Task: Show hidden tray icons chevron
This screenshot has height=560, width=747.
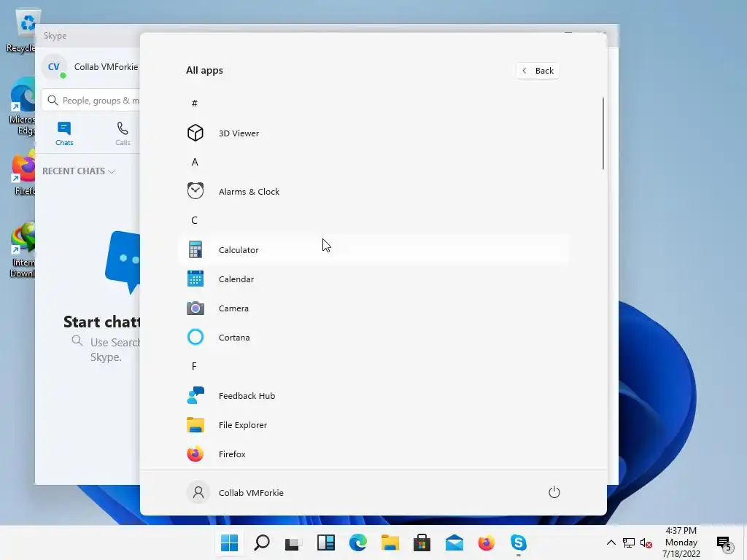Action: pyautogui.click(x=611, y=542)
